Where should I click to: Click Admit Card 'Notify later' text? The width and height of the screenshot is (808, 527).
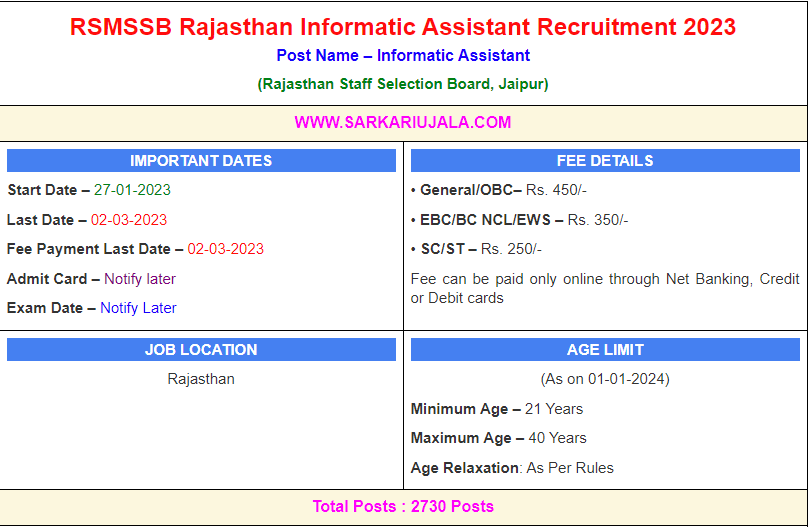pos(139,279)
